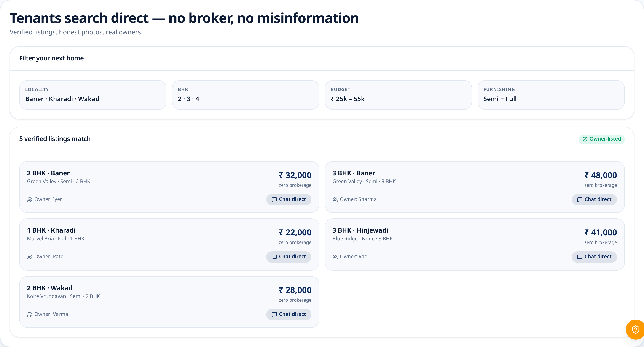Chat direct with owner Verma
Screen dimensions: 644x347
pyautogui.click(x=289, y=314)
